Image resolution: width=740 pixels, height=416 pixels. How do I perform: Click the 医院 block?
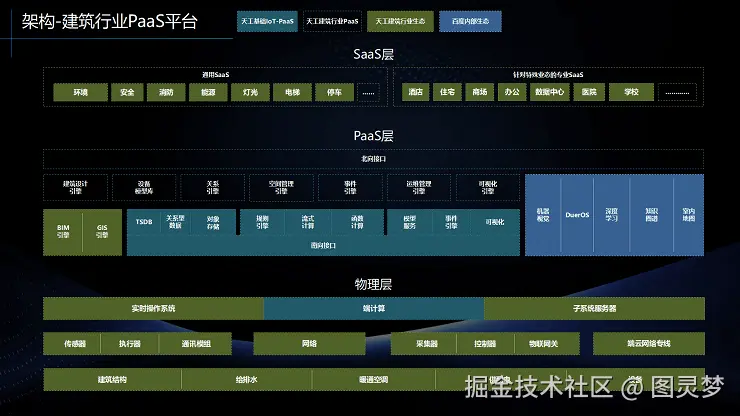click(589, 92)
